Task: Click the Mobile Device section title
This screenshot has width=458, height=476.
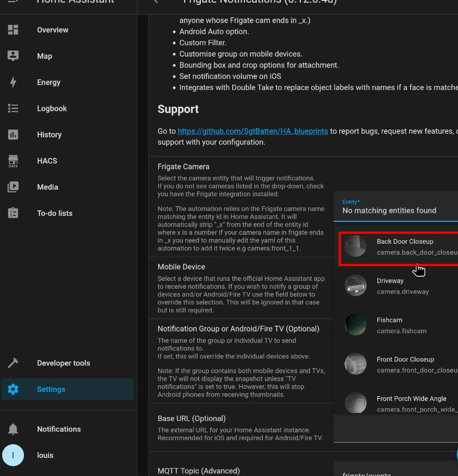Action: [x=181, y=267]
